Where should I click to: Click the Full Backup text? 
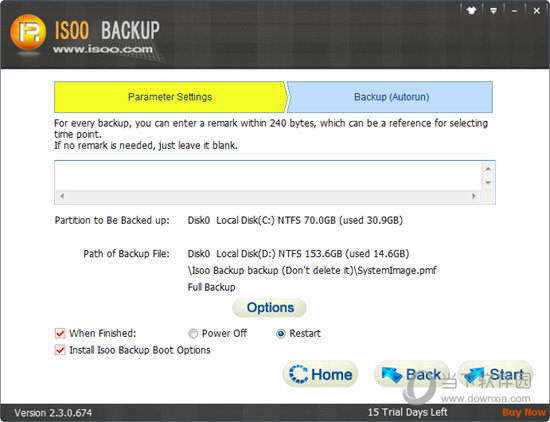click(211, 287)
